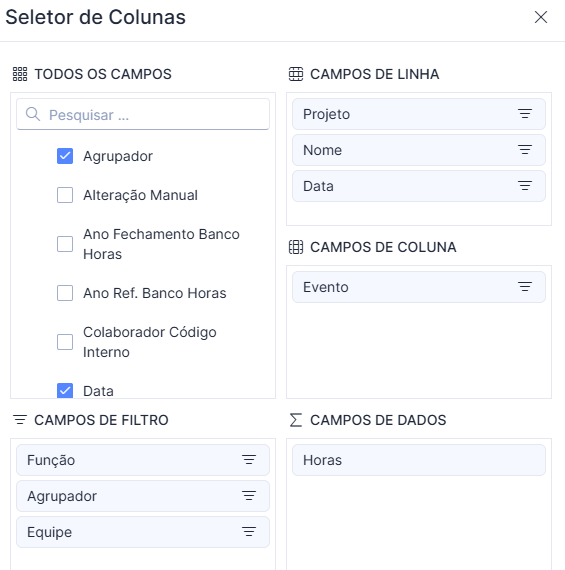Check the Ano Ref. Banco Horas checkbox
This screenshot has height=570, width=565.
pyautogui.click(x=65, y=293)
